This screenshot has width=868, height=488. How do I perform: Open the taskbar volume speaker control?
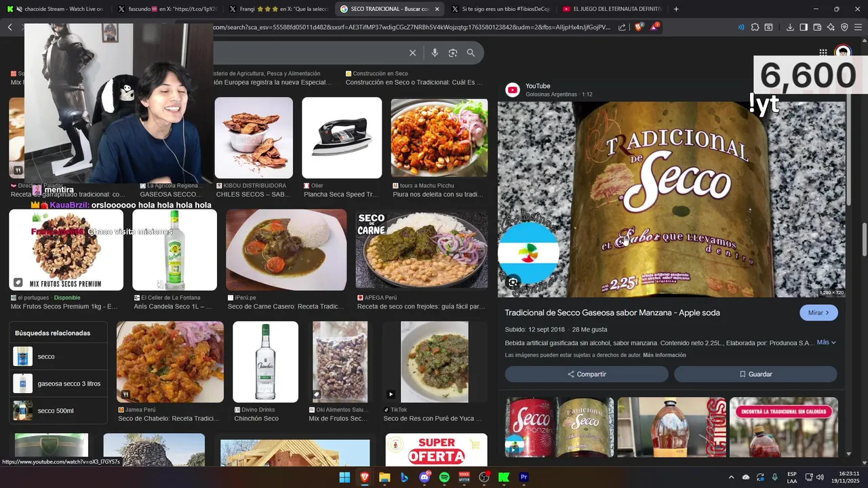(x=820, y=477)
